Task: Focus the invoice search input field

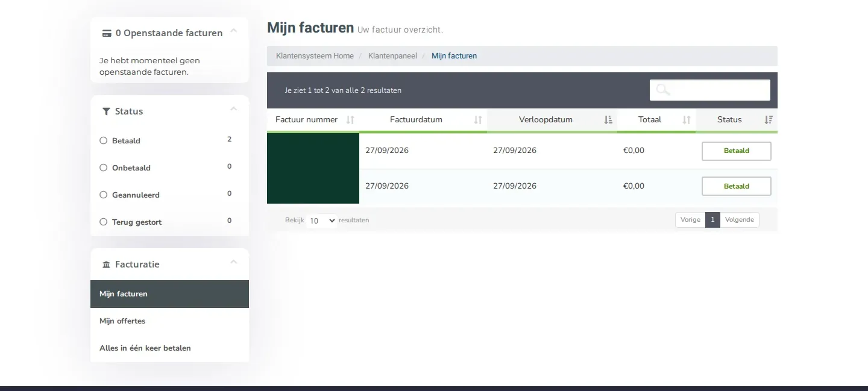Action: (x=710, y=90)
